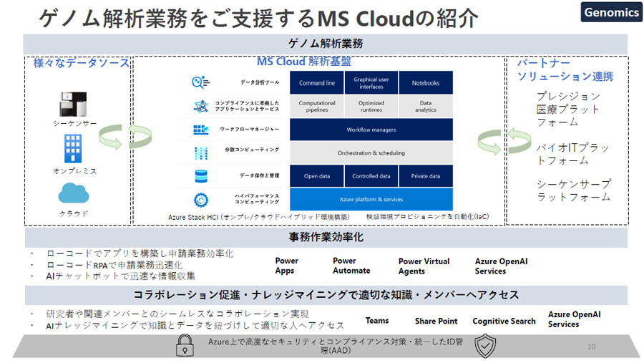The height and width of the screenshot is (363, 644).
Task: Click the collaboration and knowledge mining header
Action: [x=326, y=295]
